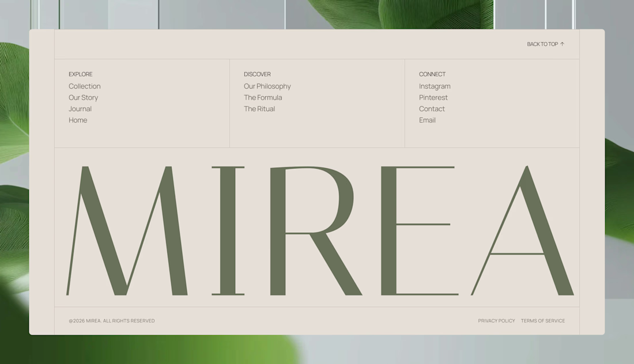The image size is (634, 364).
Task: Click the large MIREA logo wordmark
Action: pos(320,230)
